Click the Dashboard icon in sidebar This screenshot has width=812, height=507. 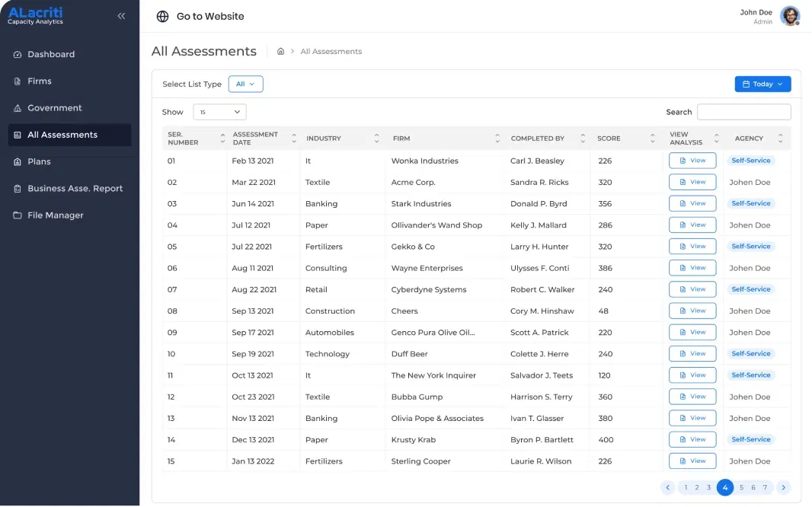click(18, 55)
